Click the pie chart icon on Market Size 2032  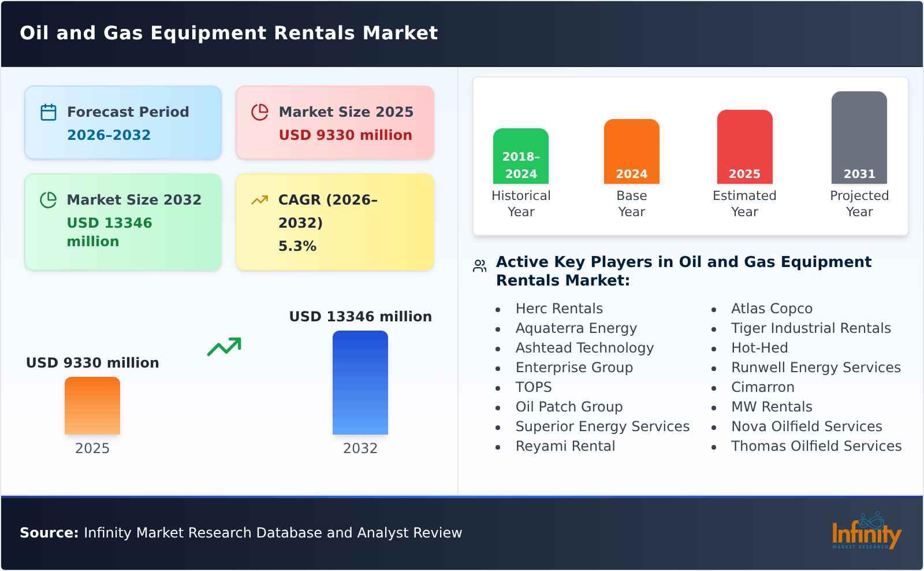[49, 199]
